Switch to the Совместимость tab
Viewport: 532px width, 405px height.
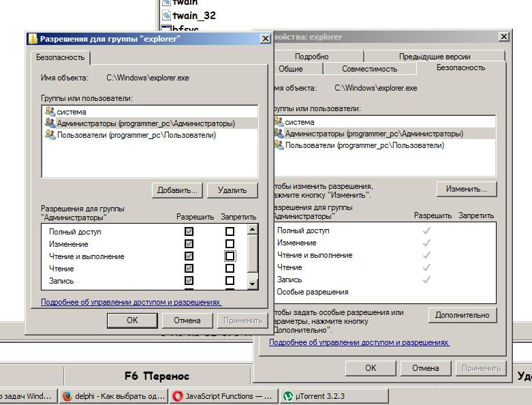[369, 69]
